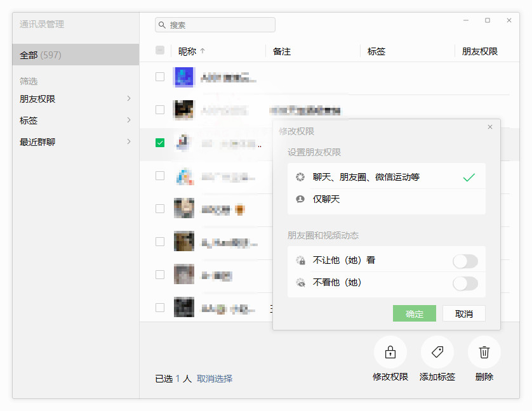Click the 取消选择 link
Image resolution: width=532 pixels, height=411 pixels.
[x=215, y=379]
